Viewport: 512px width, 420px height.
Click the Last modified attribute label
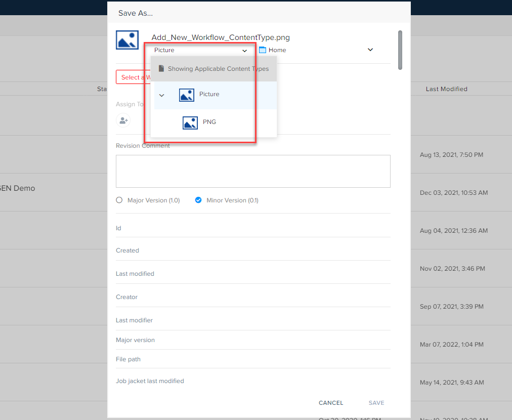coord(135,274)
